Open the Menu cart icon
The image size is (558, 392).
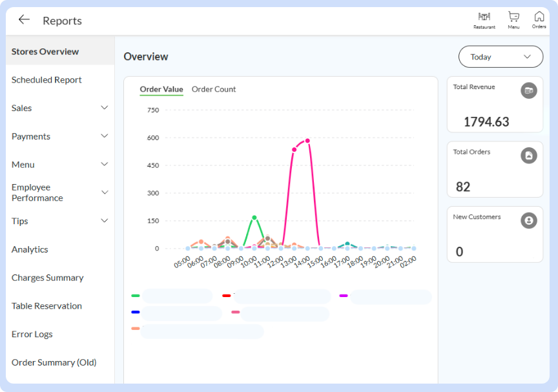pos(513,19)
